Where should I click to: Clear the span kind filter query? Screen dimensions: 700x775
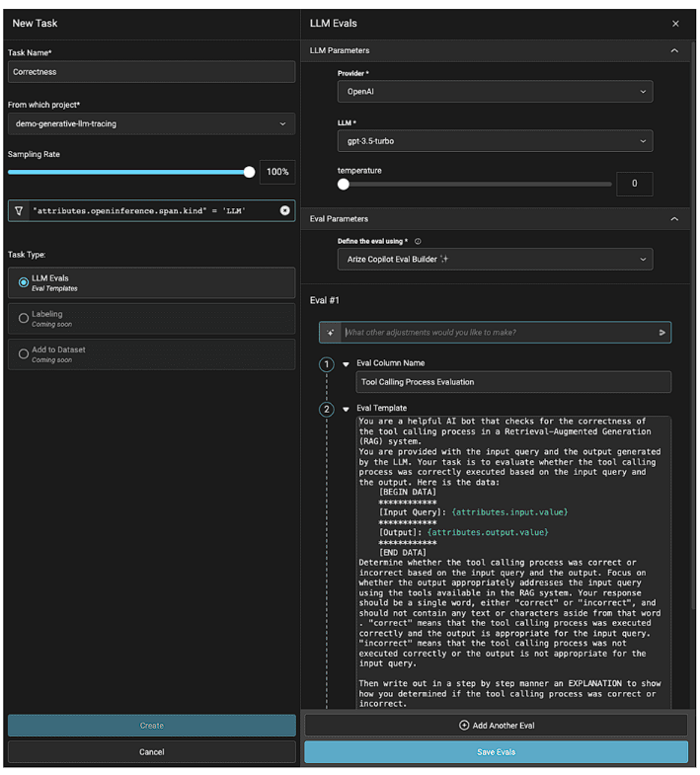point(284,210)
